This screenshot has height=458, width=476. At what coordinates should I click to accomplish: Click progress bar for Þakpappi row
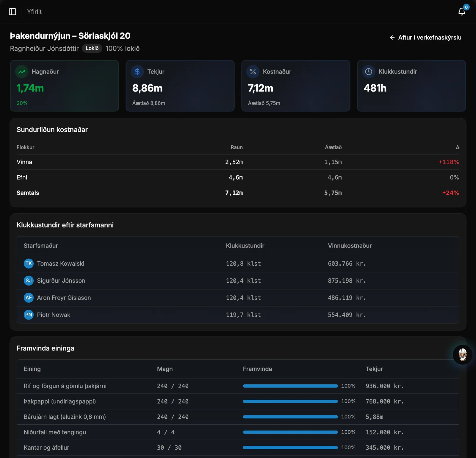pyautogui.click(x=290, y=401)
